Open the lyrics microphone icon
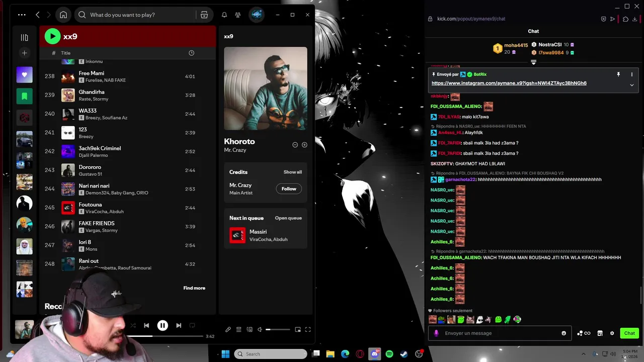Screen dimensions: 644x362 click(228, 329)
